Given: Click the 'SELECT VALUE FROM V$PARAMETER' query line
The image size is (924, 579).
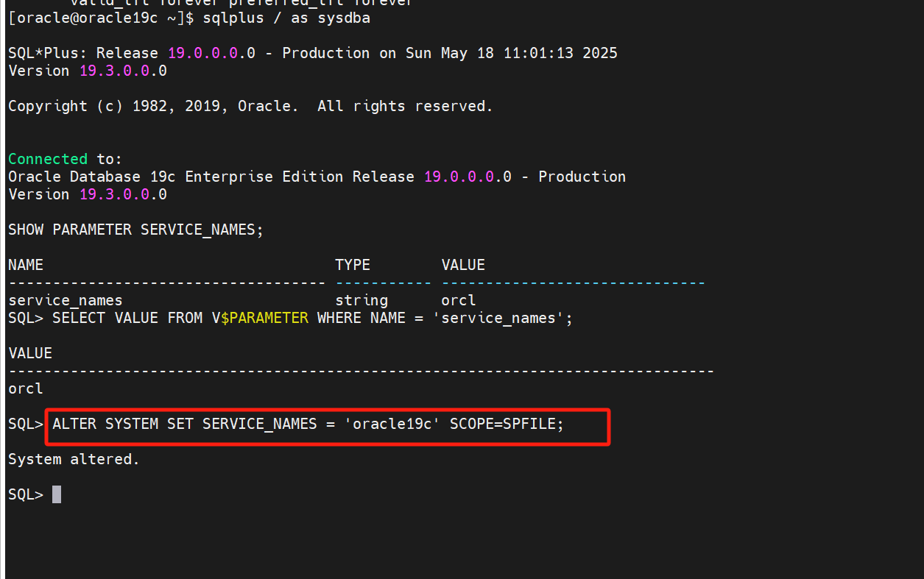Looking at the screenshot, I should tap(313, 318).
